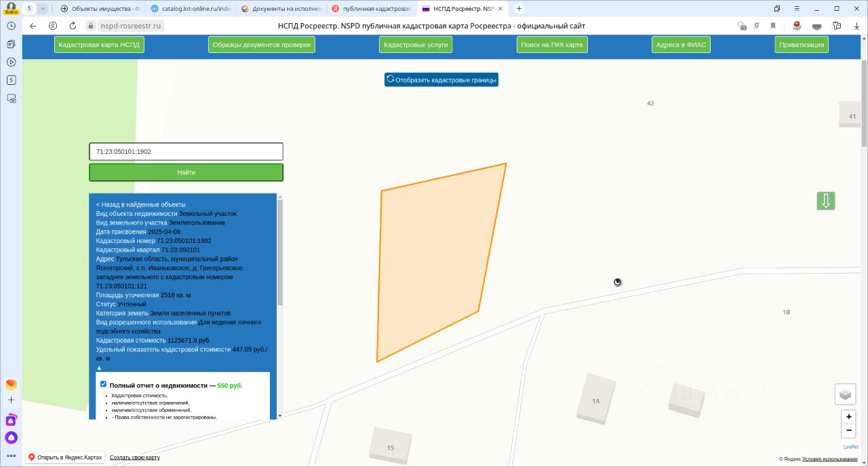The width and height of the screenshot is (868, 467).
Task: Expand the tab group dropdown next to 5
Action: (x=43, y=8)
